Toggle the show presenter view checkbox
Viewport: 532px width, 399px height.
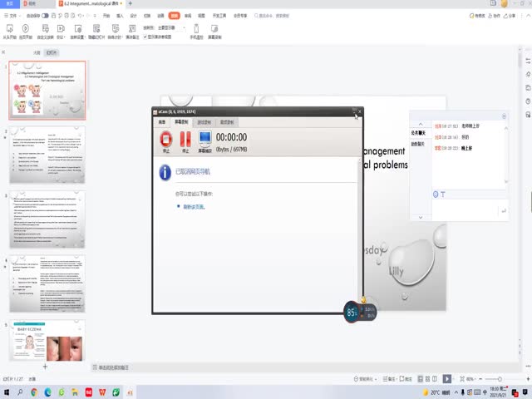coord(147,37)
